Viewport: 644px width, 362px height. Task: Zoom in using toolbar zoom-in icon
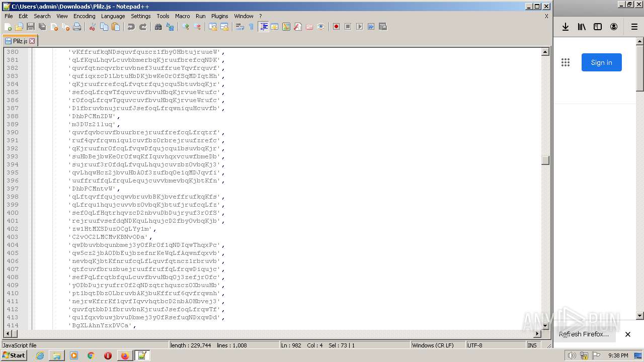pyautogui.click(x=186, y=27)
